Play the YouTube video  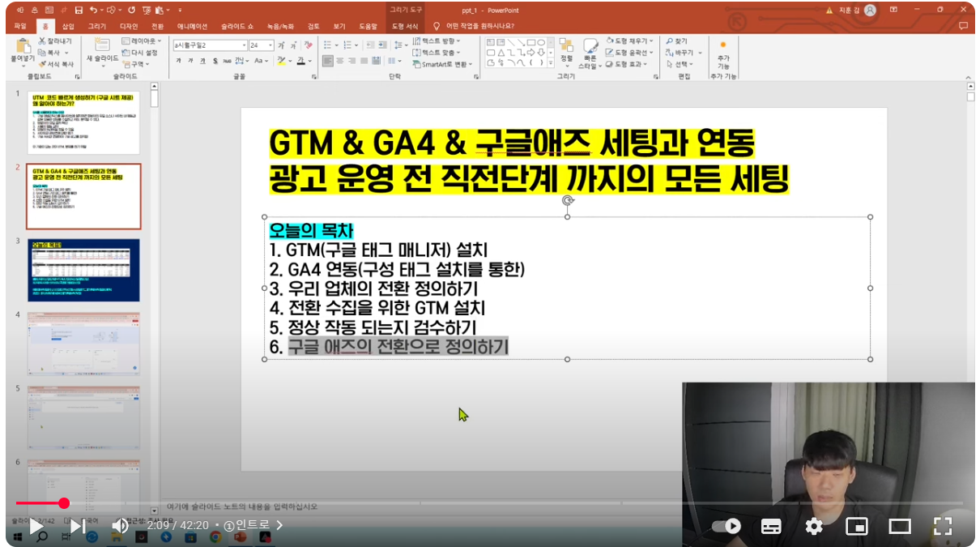pyautogui.click(x=36, y=526)
